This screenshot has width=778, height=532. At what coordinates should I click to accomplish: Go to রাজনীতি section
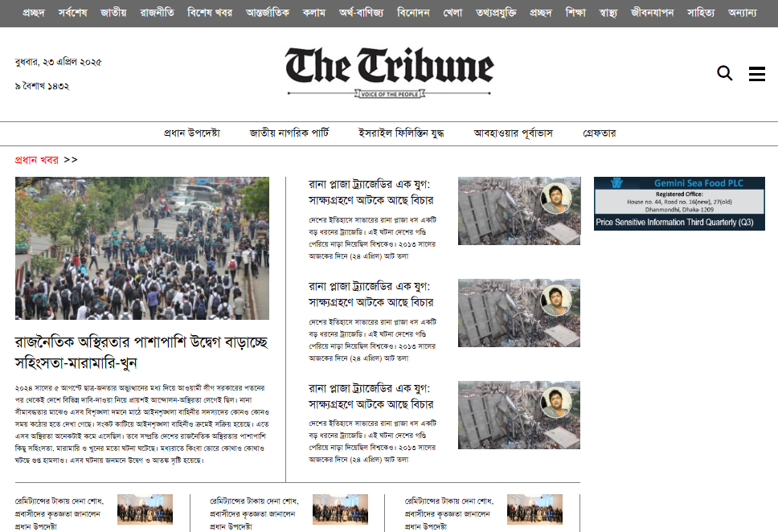(157, 13)
